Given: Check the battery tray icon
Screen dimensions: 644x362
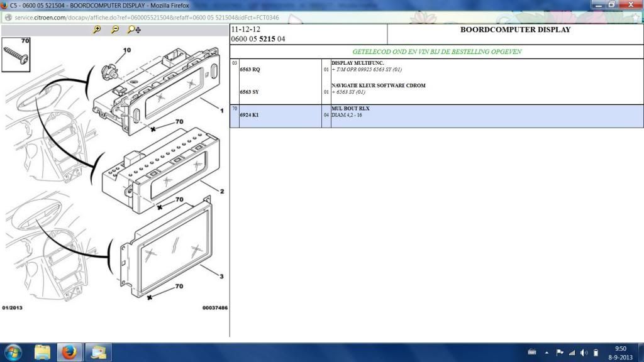Looking at the screenshot, I should point(596,353).
